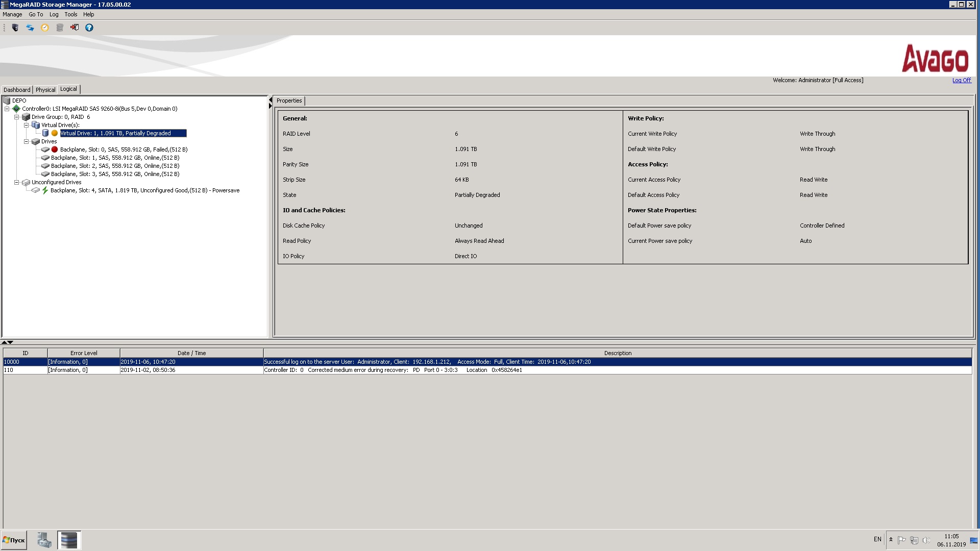980x551 pixels.
Task: Click the Start (Пуск) button
Action: click(x=14, y=540)
